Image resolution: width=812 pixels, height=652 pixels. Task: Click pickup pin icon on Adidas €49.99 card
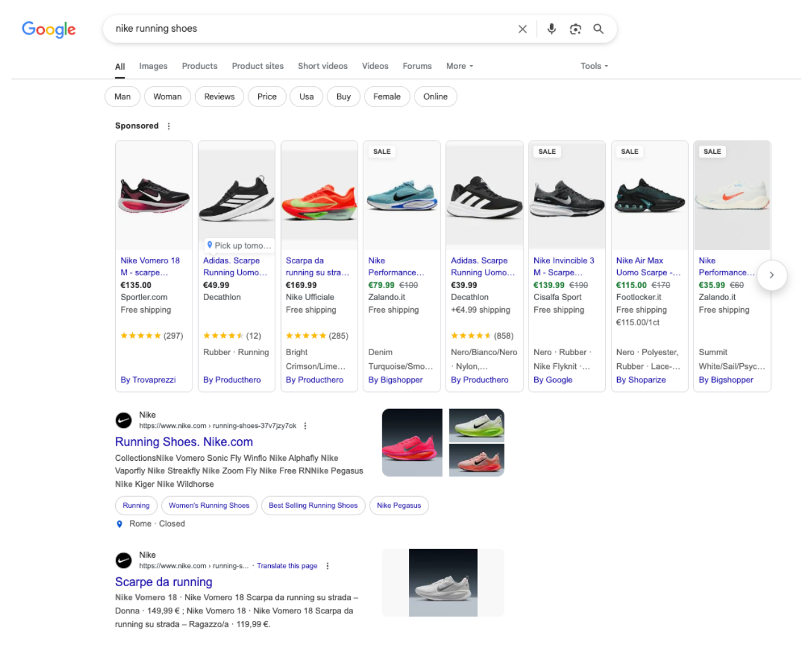[x=209, y=245]
